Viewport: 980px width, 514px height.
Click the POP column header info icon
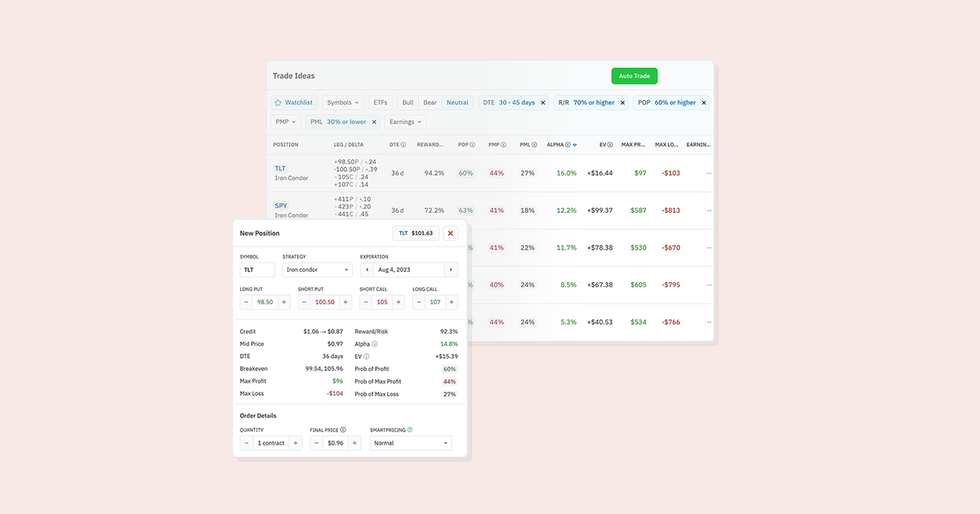point(472,144)
